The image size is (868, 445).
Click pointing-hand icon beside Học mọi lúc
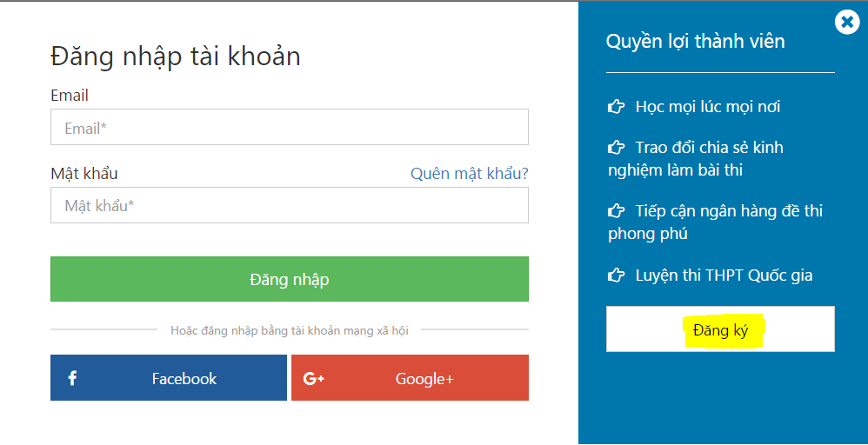tap(616, 106)
